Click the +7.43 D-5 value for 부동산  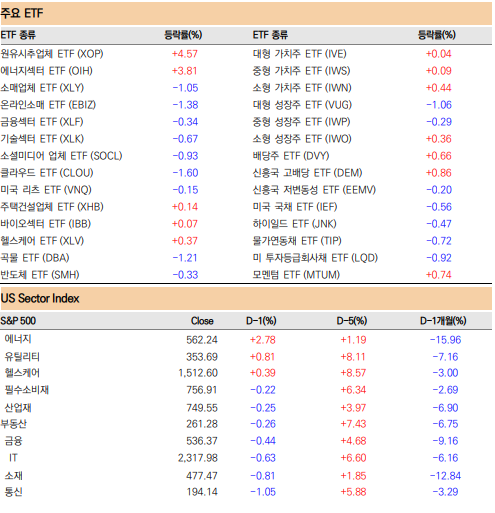click(353, 424)
